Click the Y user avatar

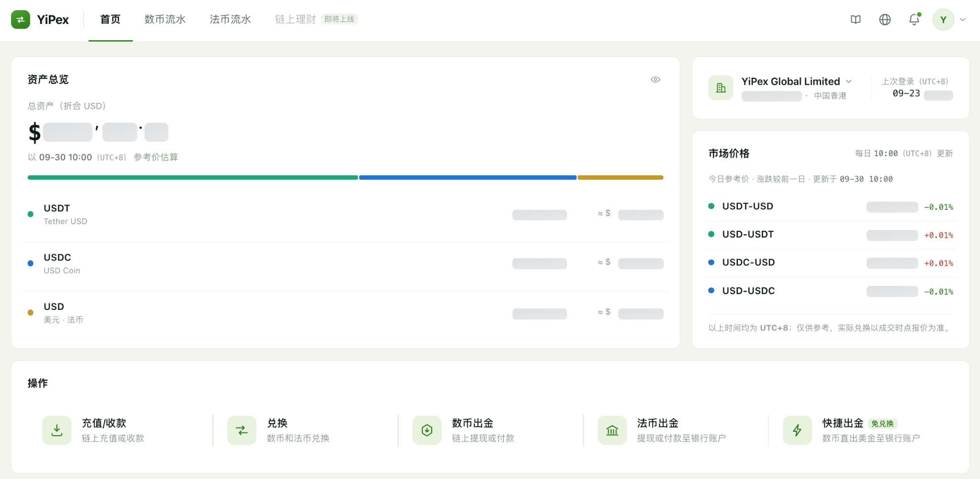tap(943, 20)
